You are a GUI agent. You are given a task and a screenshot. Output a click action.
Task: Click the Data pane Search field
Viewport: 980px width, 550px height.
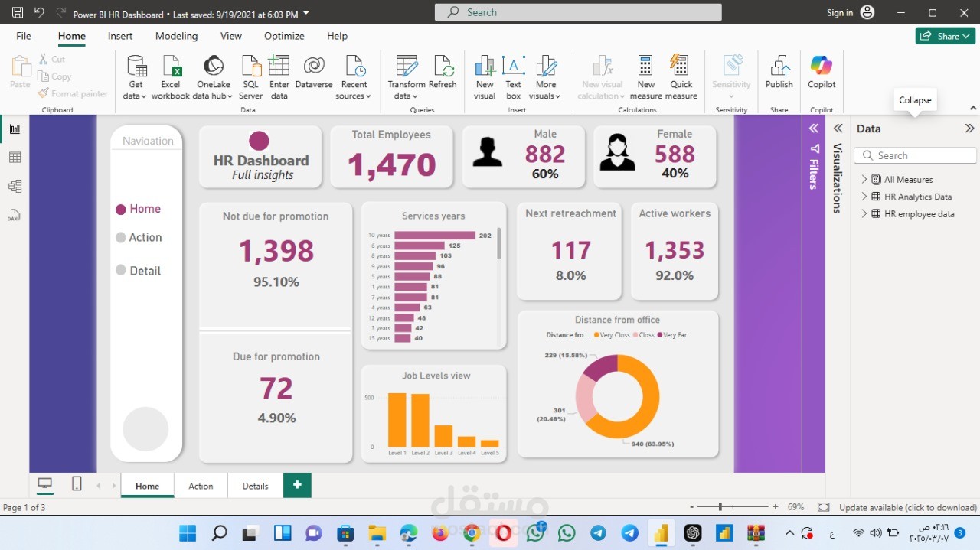pos(915,155)
